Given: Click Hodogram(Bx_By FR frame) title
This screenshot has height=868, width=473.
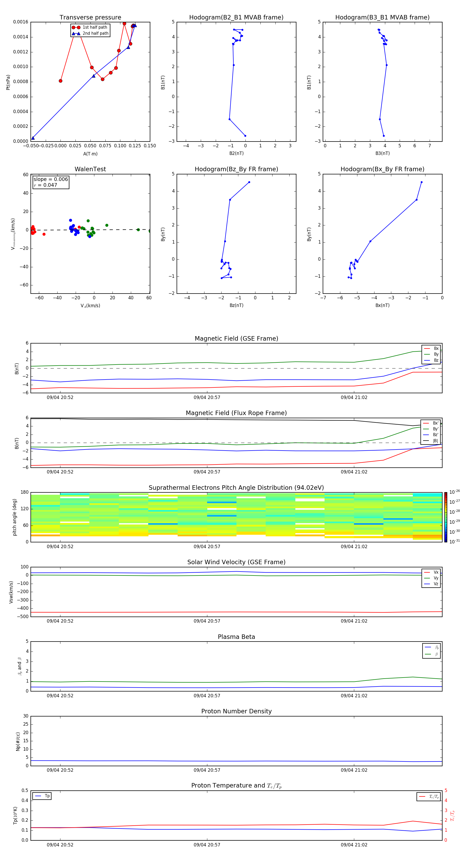Looking at the screenshot, I should pos(382,169).
